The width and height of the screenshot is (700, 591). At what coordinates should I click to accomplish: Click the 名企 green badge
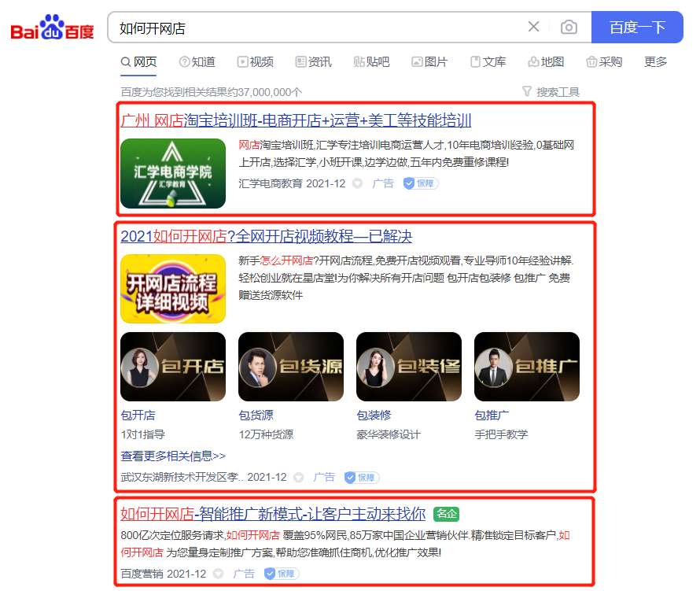coord(446,514)
